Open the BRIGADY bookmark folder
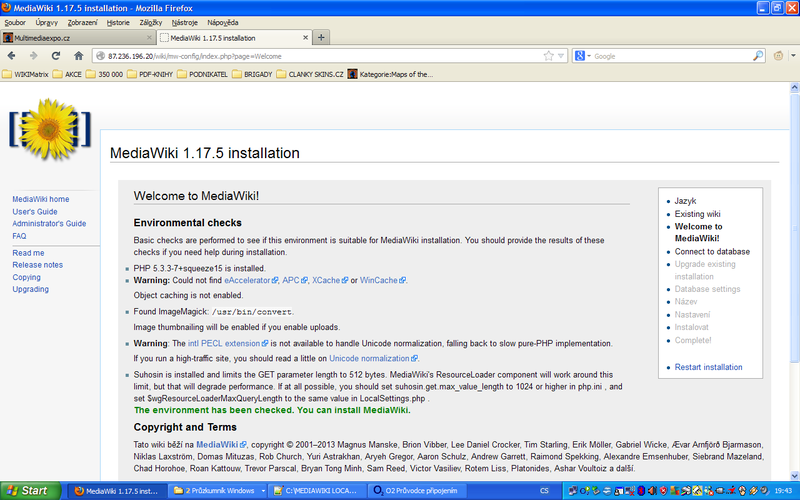The image size is (800, 500). 252,74
